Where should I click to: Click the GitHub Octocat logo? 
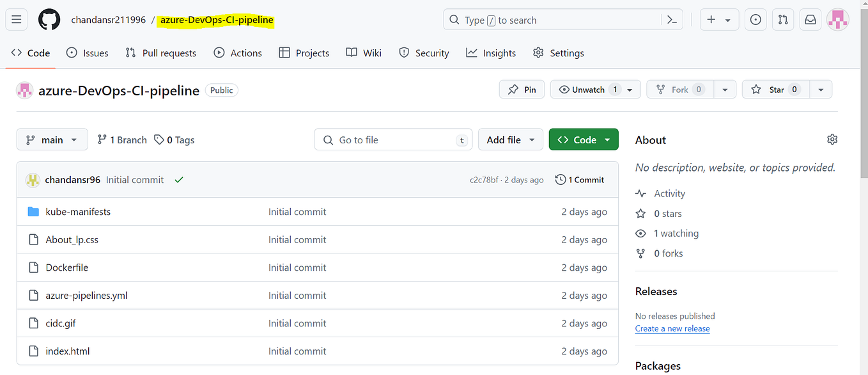click(x=49, y=20)
